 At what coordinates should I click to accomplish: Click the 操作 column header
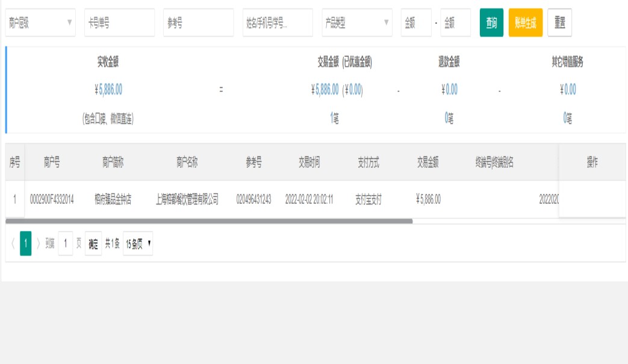click(592, 162)
